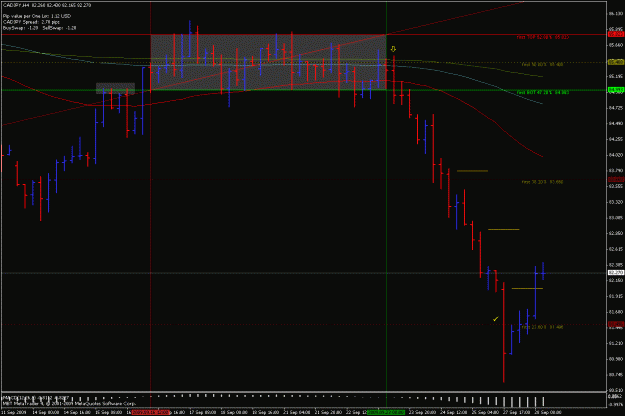Click the 'Pip value per One Lot' text
Screen dimensions: 625x416
coord(37,16)
